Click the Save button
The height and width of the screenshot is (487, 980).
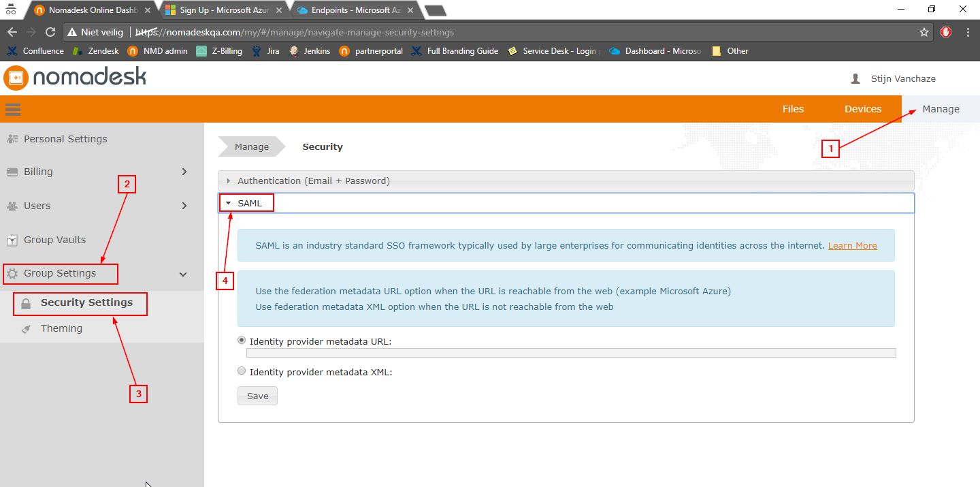257,396
